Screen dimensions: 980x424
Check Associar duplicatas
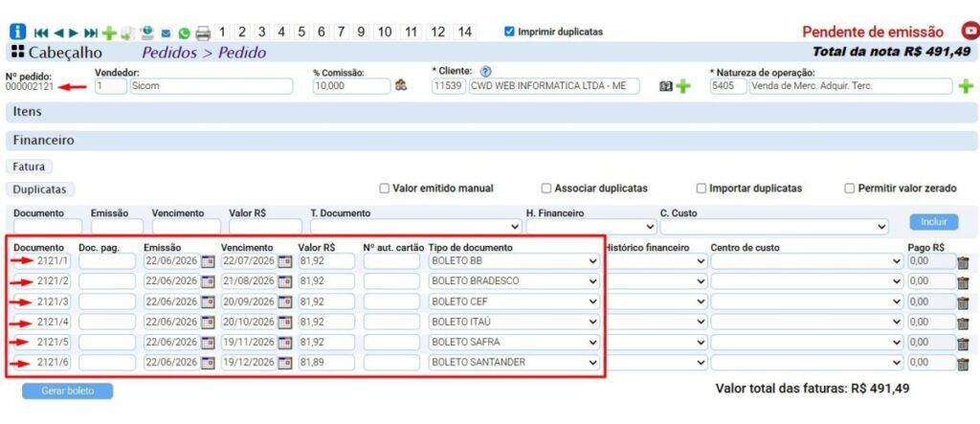546,189
